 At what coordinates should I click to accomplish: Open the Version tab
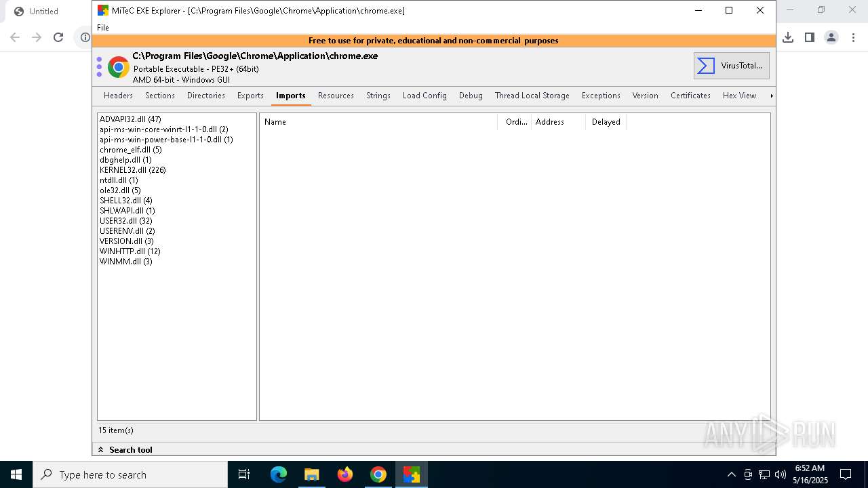coord(646,96)
